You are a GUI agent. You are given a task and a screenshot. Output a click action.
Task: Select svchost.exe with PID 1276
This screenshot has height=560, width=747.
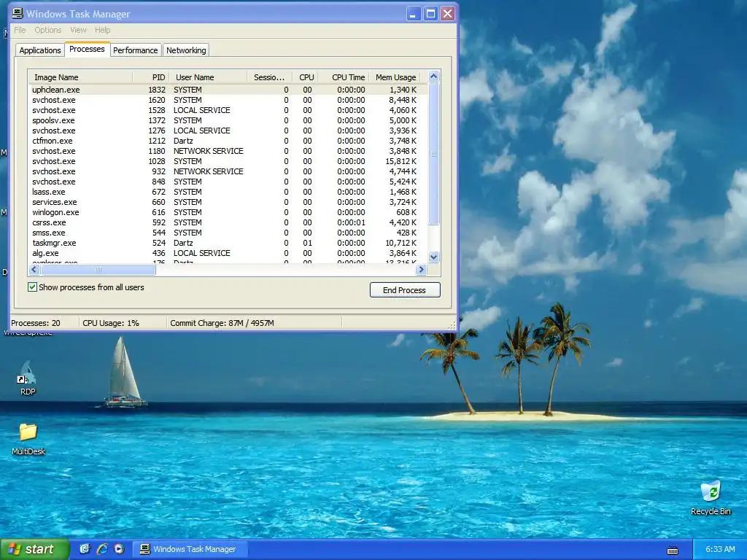pos(228,131)
